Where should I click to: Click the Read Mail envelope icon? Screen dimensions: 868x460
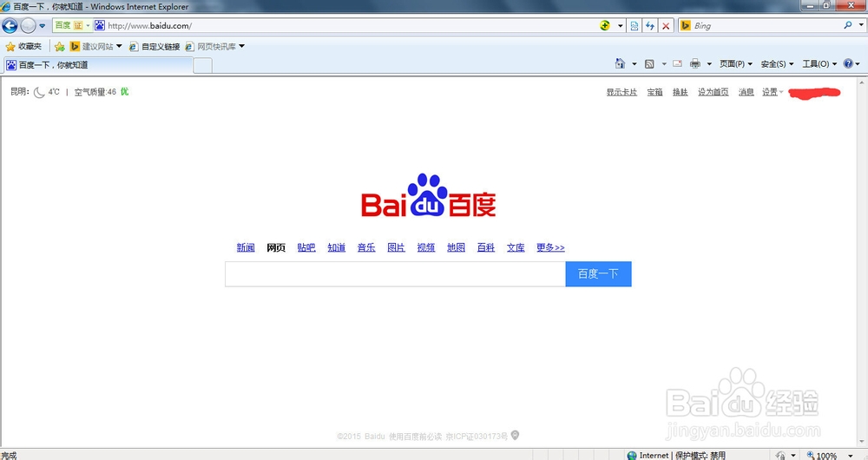coord(677,63)
